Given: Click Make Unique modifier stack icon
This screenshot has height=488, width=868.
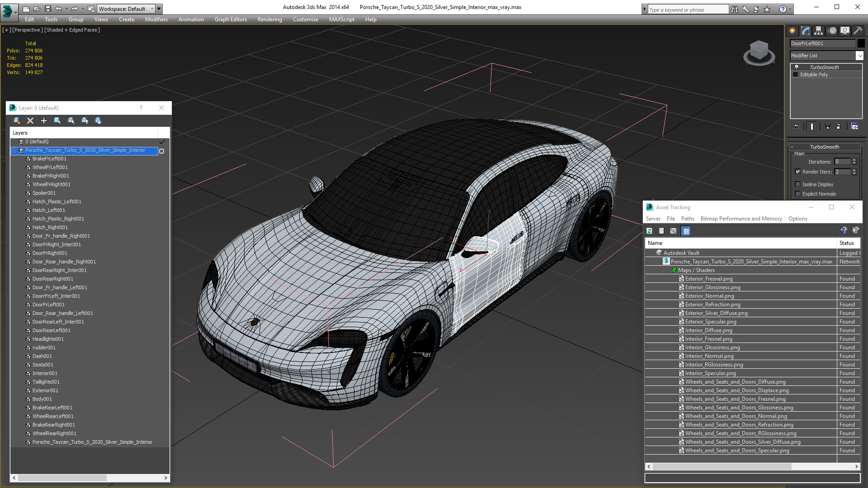Looking at the screenshot, I should (827, 127).
